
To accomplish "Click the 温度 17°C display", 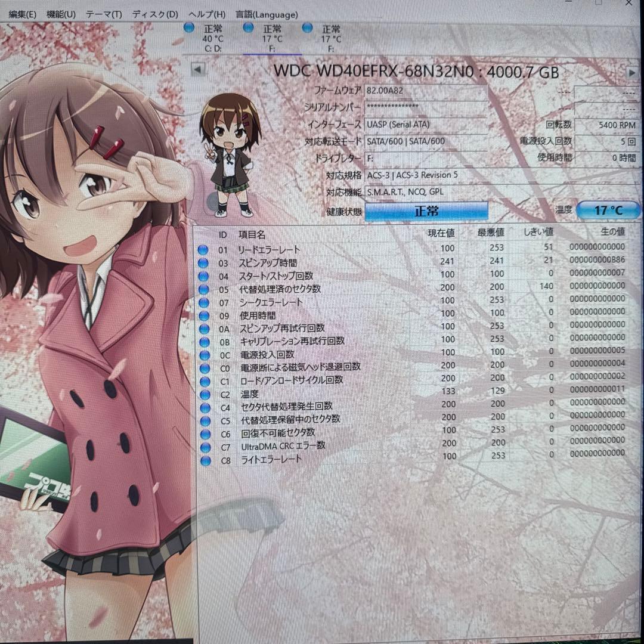I will click(x=608, y=210).
